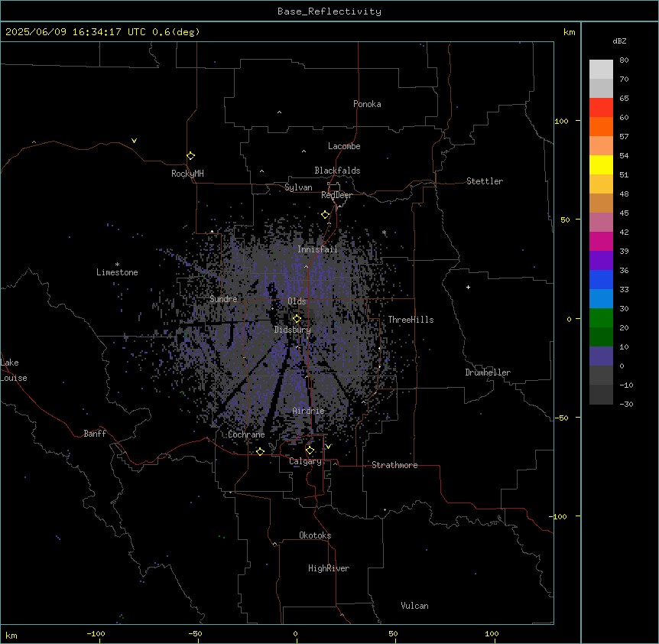The width and height of the screenshot is (659, 644).
Task: Click the Sundre label
Action: [x=223, y=299]
